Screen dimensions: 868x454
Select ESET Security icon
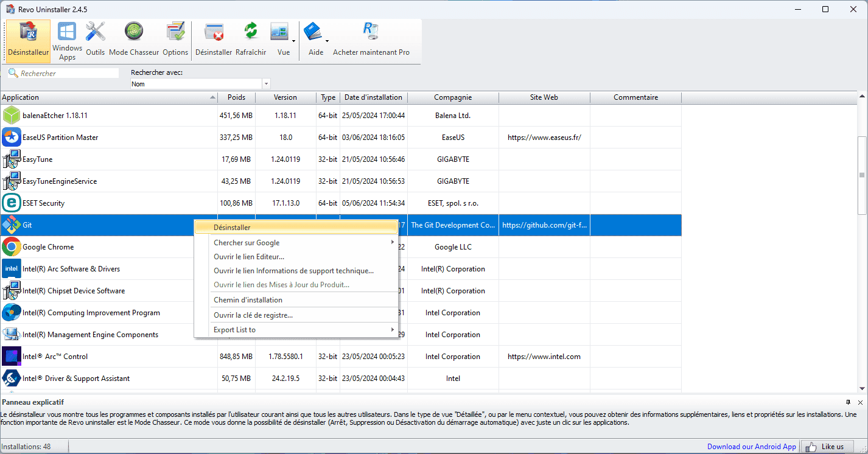click(12, 203)
